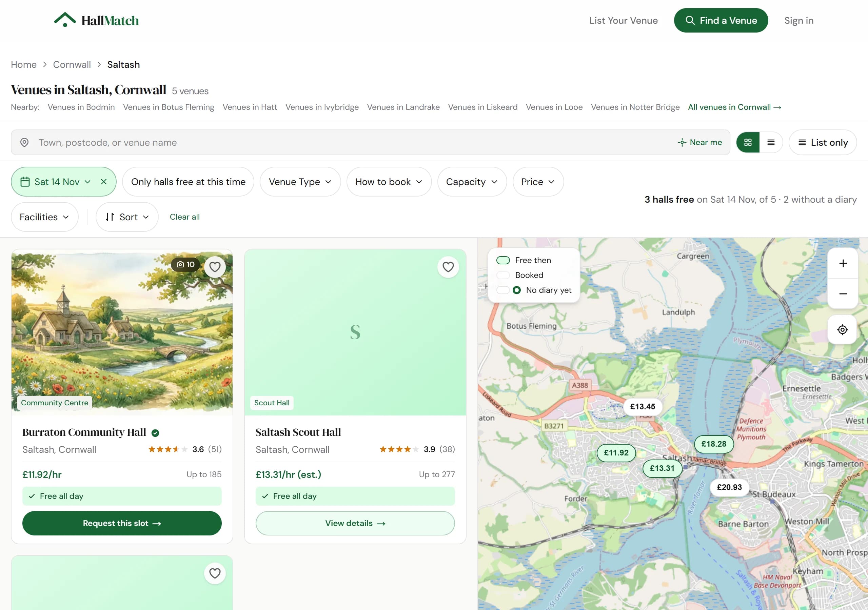Click the Community Centre tag
This screenshot has height=610, width=868.
click(x=55, y=403)
